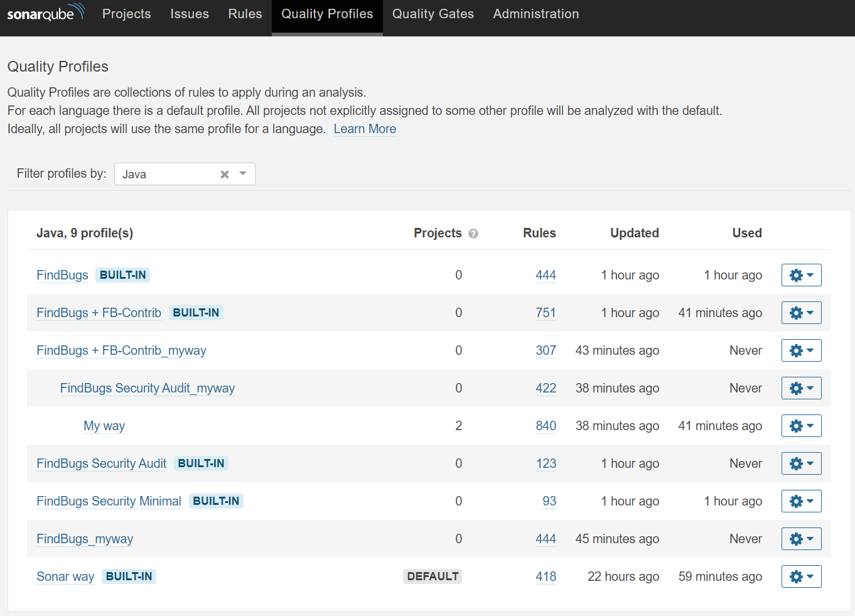The height and width of the screenshot is (616, 855).
Task: Click the BUILT-IN badge next to Sonar way
Action: tap(129, 576)
